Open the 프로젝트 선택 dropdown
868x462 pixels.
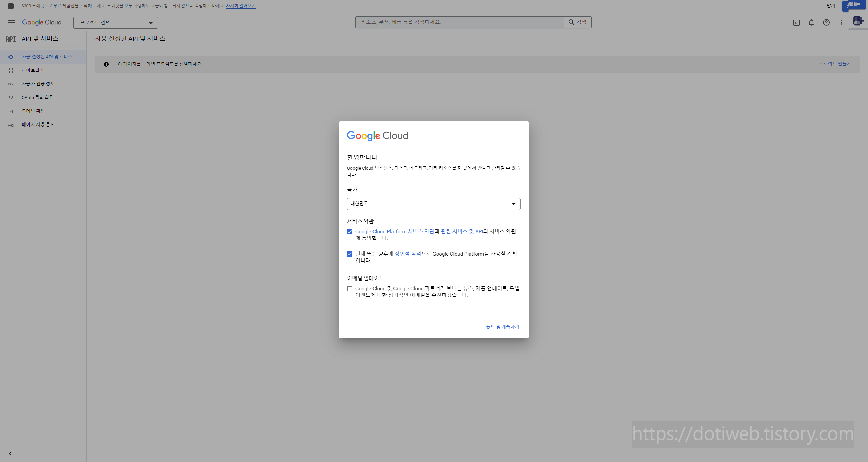[115, 23]
